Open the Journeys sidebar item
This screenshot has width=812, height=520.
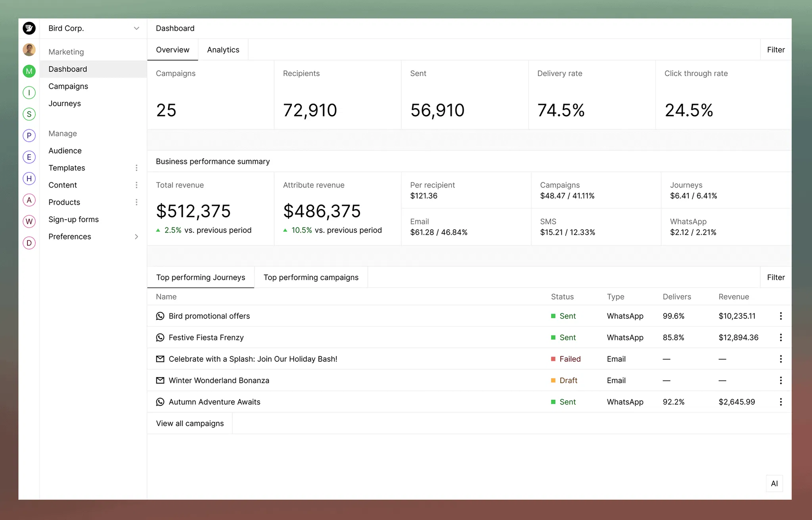65,104
